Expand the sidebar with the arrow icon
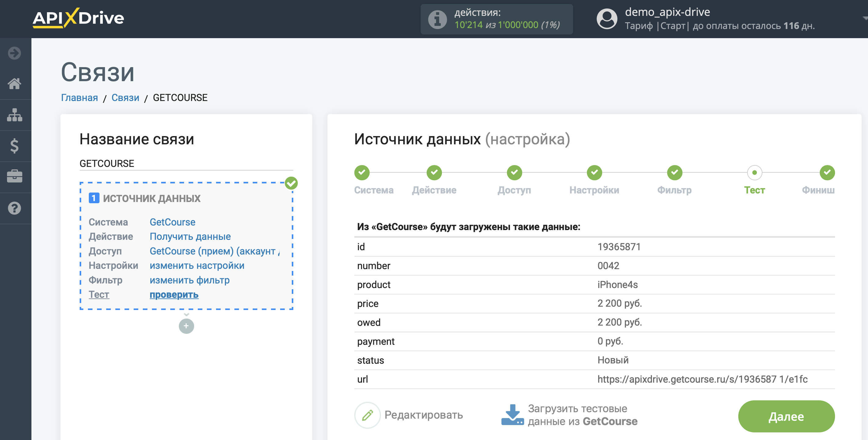 14,53
